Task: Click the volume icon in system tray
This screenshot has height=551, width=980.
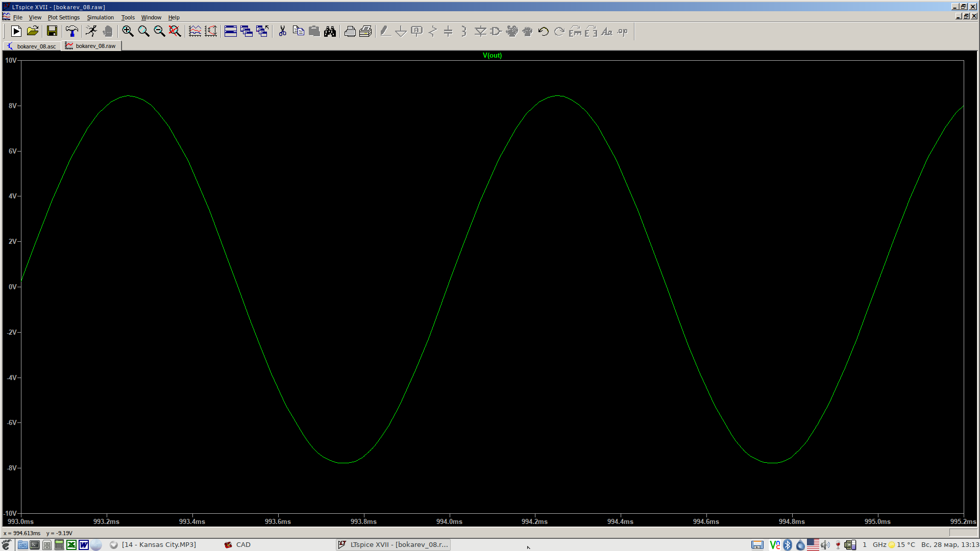Action: (x=825, y=545)
